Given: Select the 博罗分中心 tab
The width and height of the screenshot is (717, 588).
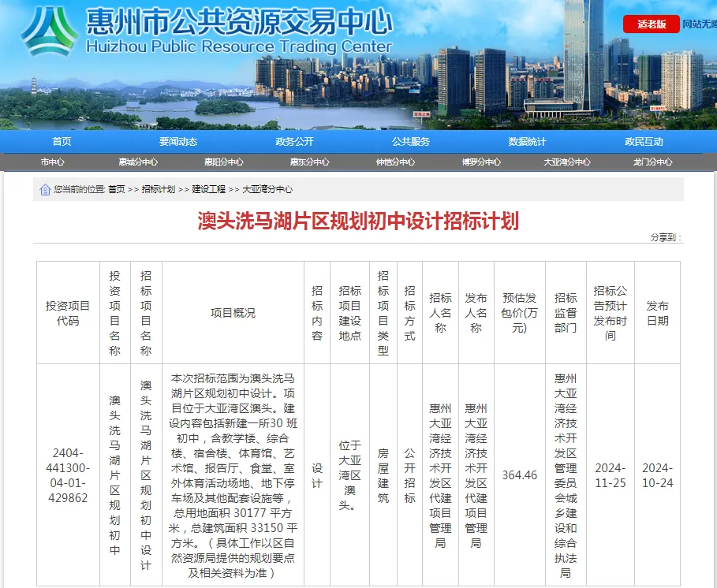Looking at the screenshot, I should click(481, 162).
